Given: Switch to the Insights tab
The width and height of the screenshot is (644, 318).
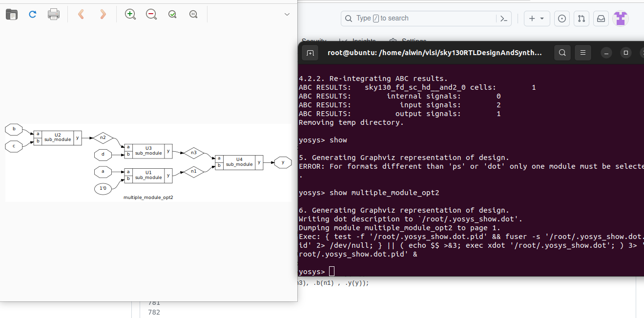Looking at the screenshot, I should pos(363,41).
